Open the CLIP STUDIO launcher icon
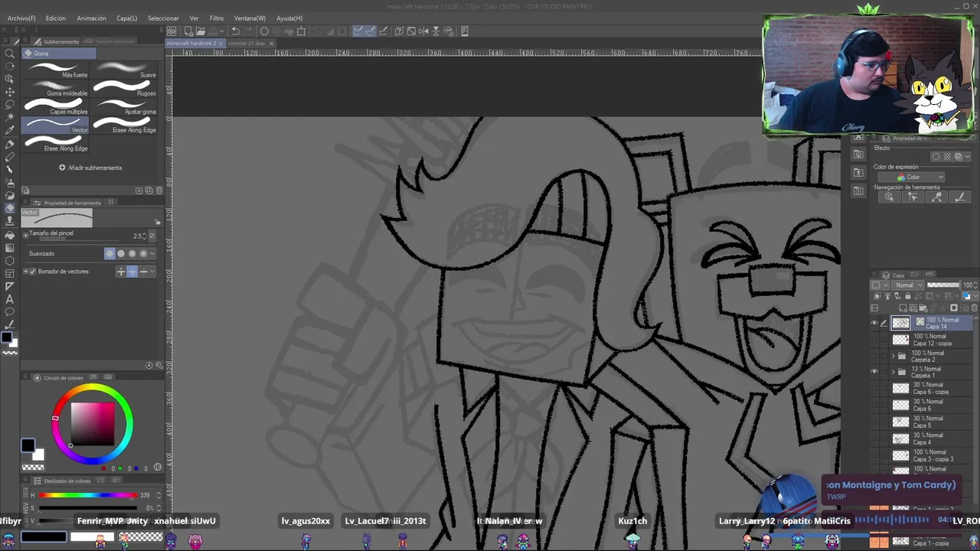 point(171,31)
